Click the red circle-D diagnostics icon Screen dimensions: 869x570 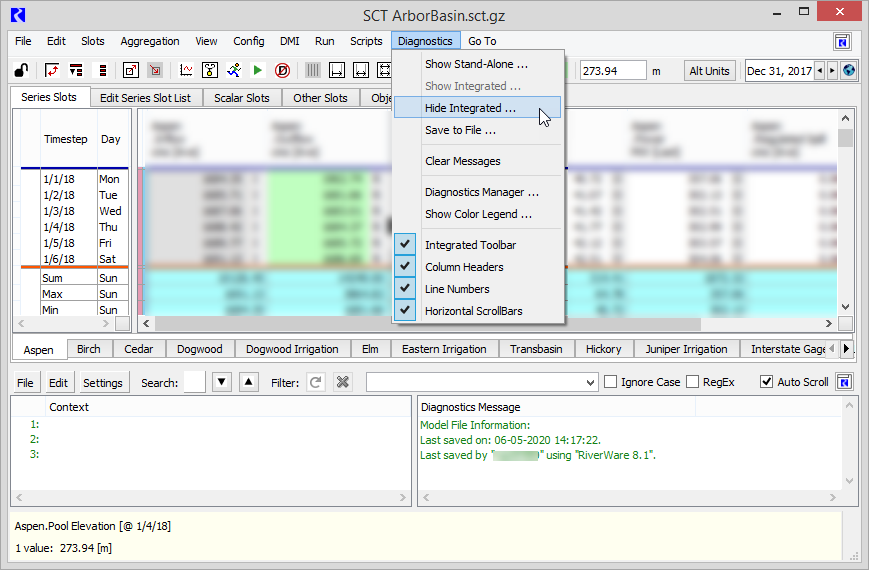[x=282, y=71]
